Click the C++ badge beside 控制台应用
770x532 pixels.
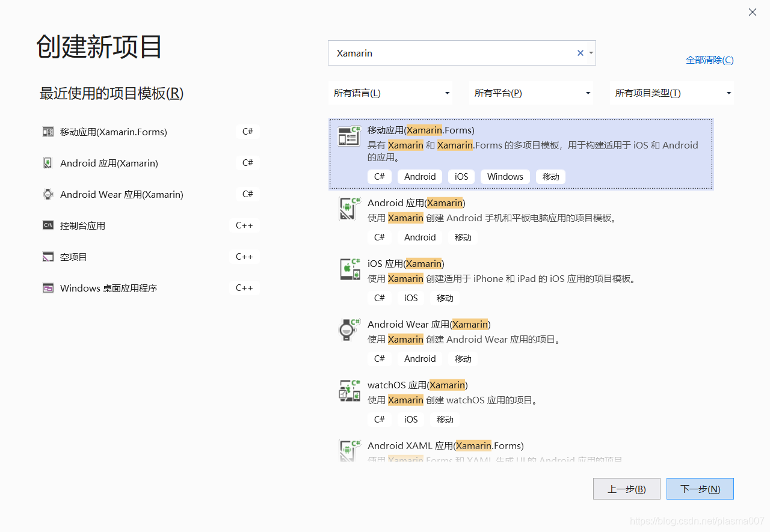coord(244,225)
